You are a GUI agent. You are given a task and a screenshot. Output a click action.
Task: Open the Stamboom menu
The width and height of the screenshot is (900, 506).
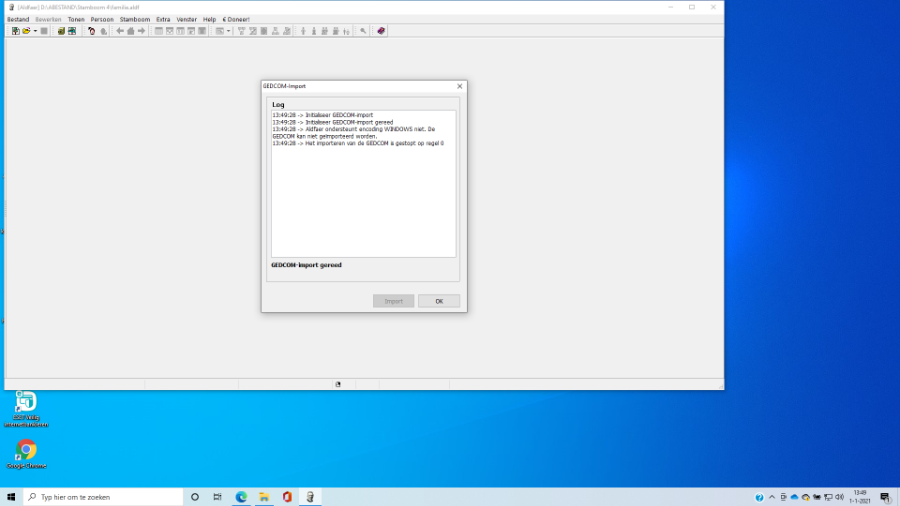tap(135, 19)
